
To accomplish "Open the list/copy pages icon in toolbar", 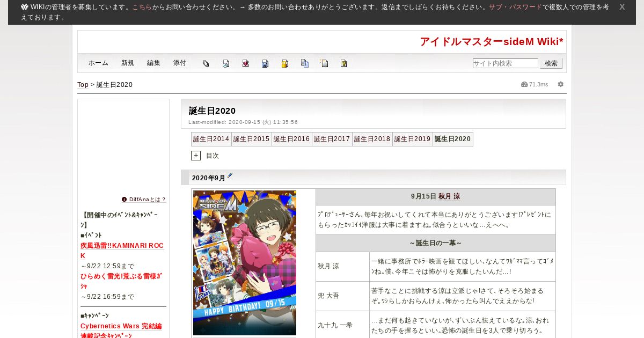I will 206,63.
